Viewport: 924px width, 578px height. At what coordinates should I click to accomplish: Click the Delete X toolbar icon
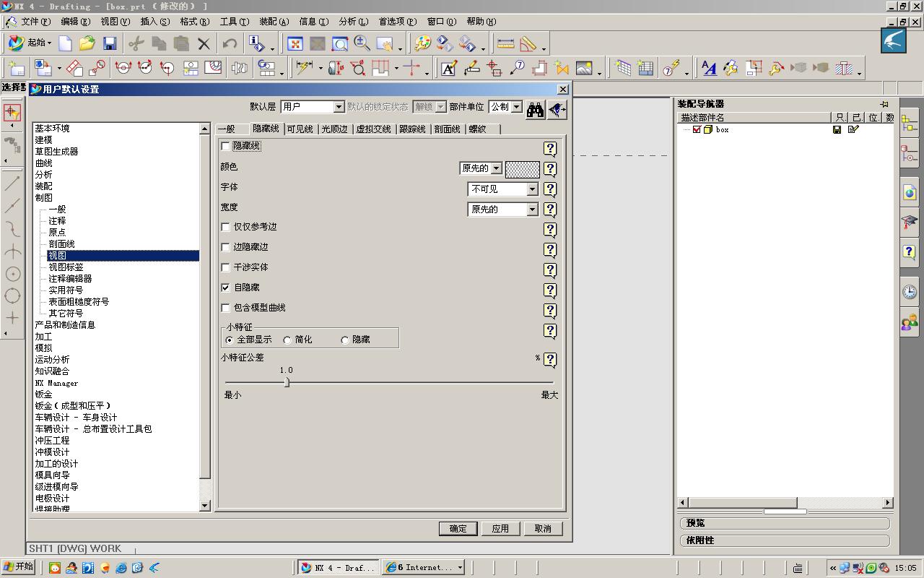[x=204, y=43]
